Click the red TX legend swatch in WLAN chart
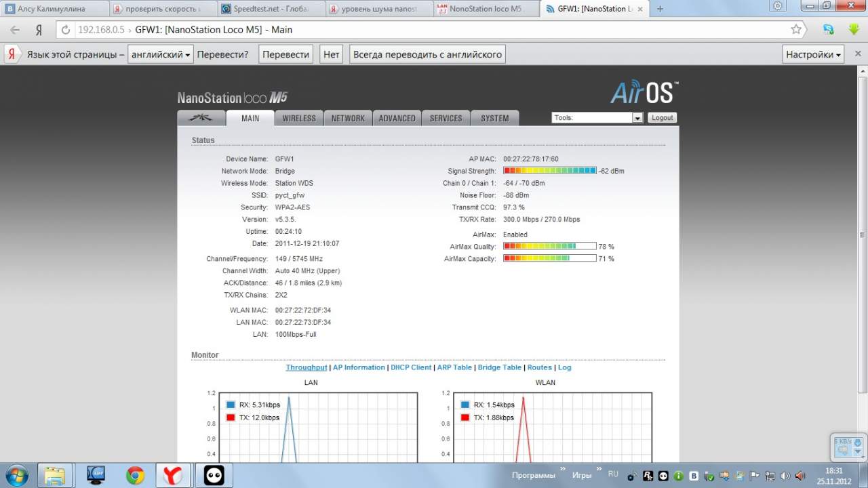The width and height of the screenshot is (868, 488). coord(465,418)
